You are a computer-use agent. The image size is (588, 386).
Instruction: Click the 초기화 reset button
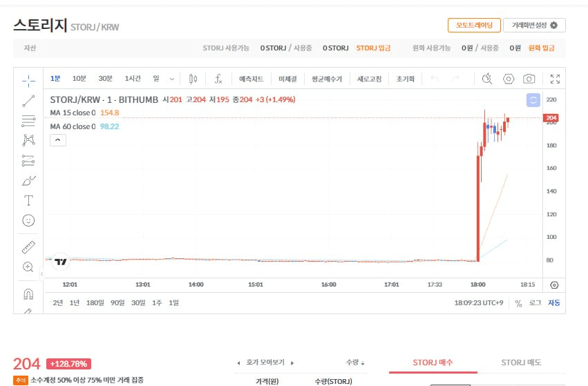tap(406, 79)
